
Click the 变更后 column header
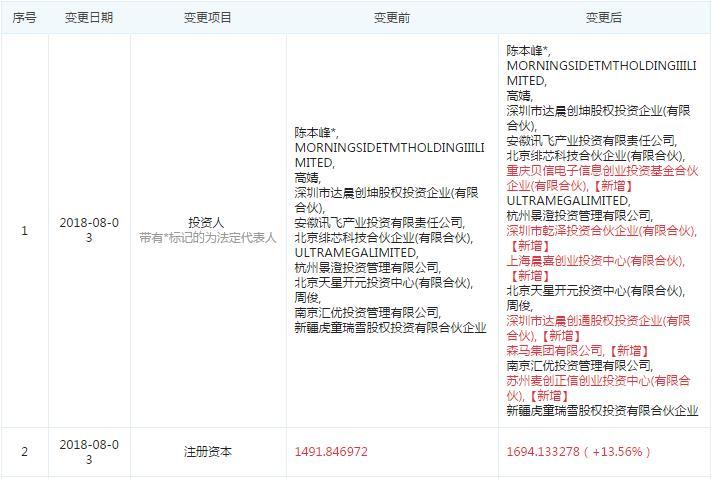coord(603,18)
